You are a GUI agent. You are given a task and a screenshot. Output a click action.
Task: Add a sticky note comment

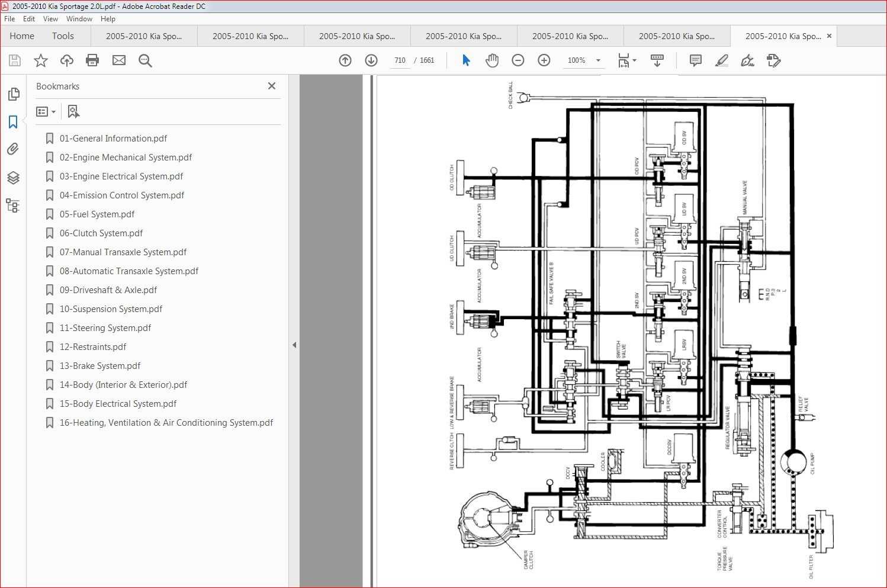(x=696, y=60)
